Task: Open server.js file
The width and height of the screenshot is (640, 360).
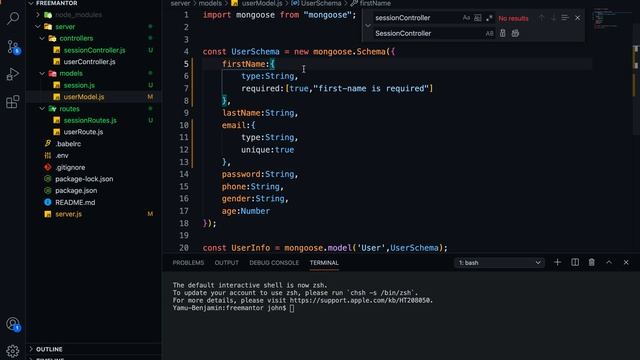Action: pyautogui.click(x=69, y=214)
